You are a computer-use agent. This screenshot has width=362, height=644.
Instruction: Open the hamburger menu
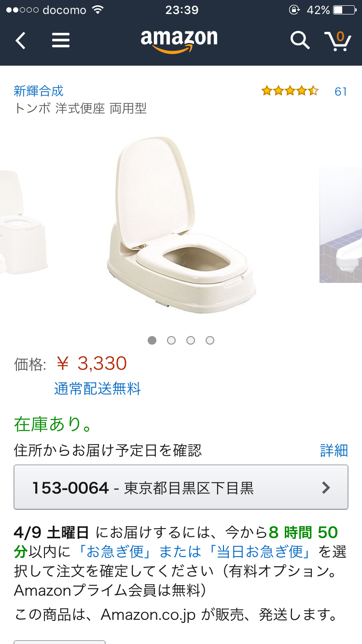click(x=61, y=41)
